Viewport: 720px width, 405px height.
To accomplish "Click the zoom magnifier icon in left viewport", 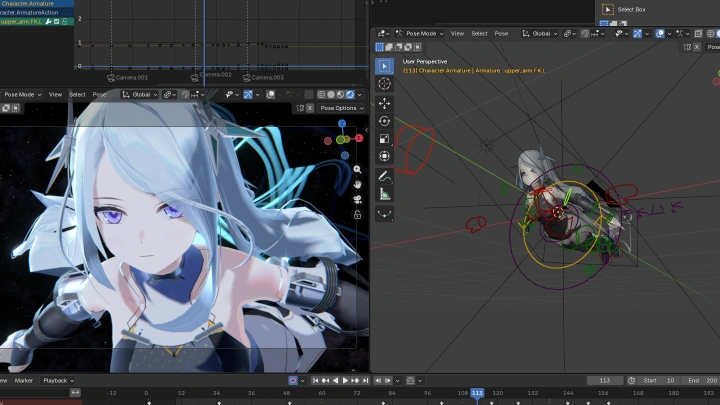I will click(x=357, y=169).
